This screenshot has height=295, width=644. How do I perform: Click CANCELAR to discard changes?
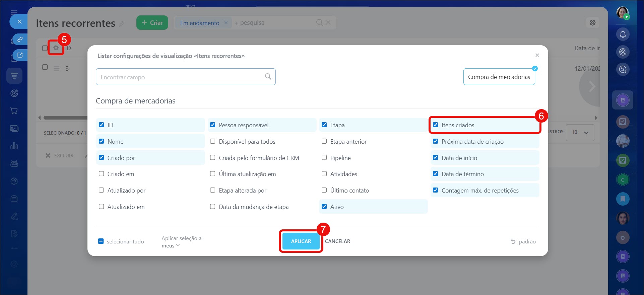[x=337, y=241]
